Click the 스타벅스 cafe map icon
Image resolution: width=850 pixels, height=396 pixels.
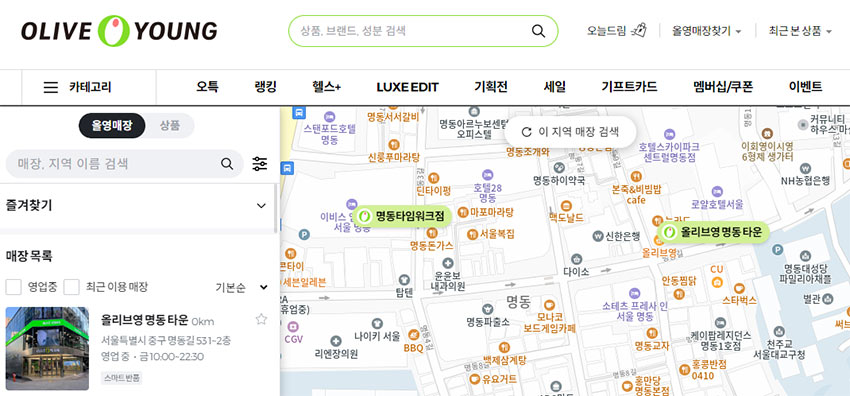coord(738,288)
